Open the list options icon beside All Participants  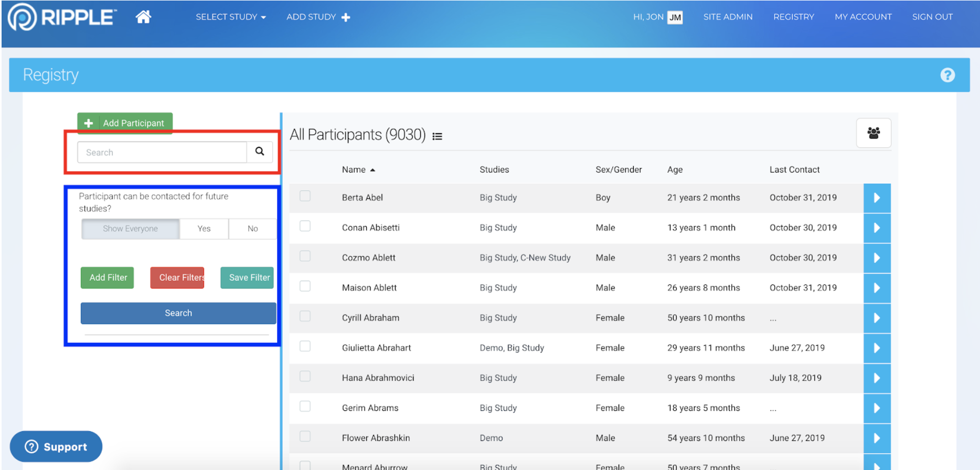[437, 136]
